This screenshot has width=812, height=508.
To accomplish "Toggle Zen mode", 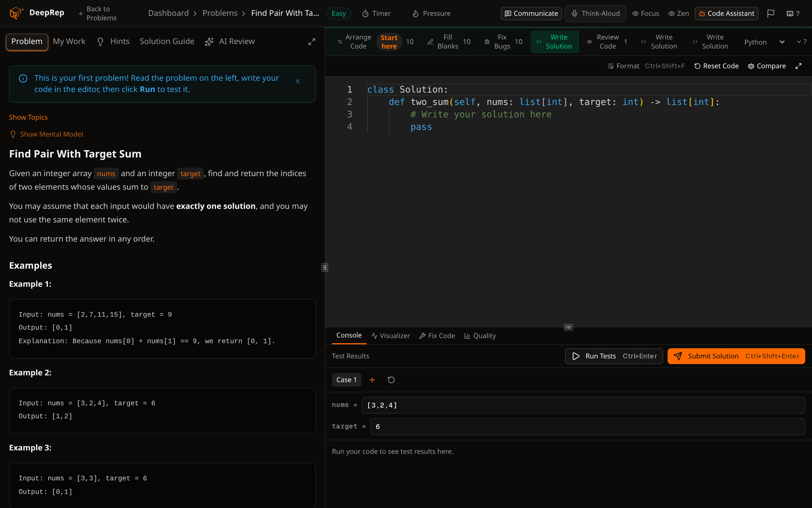I will coord(678,14).
